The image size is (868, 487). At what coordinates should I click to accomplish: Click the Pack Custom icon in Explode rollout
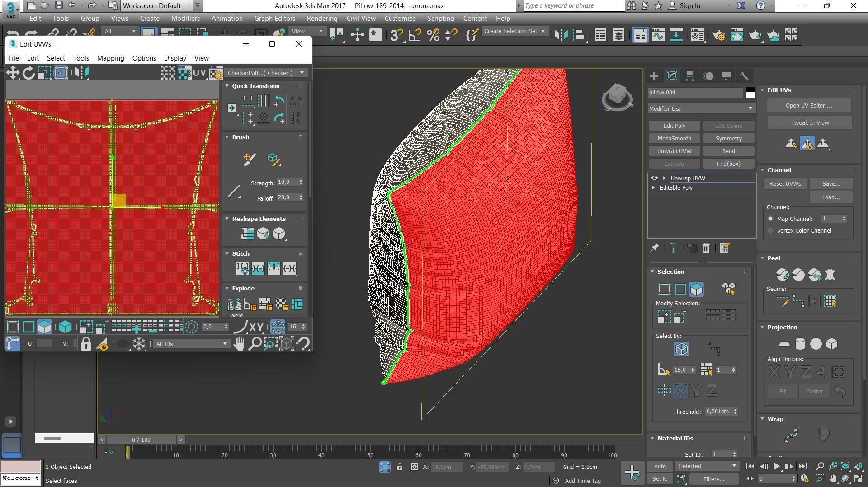[297, 304]
